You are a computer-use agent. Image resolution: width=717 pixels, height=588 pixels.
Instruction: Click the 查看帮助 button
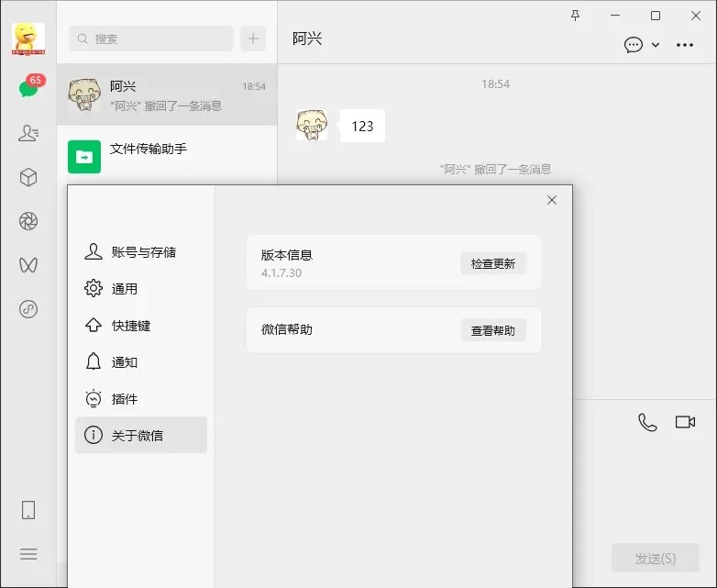click(x=493, y=330)
